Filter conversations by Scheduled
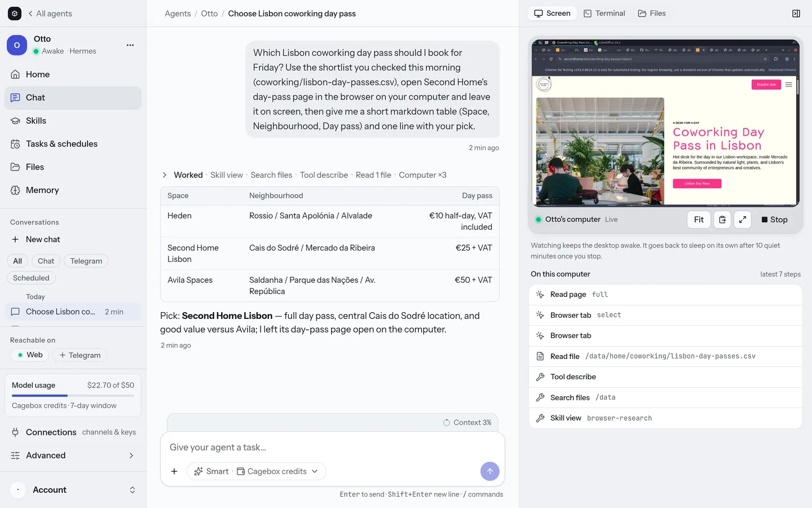The image size is (812, 508). pyautogui.click(x=31, y=278)
